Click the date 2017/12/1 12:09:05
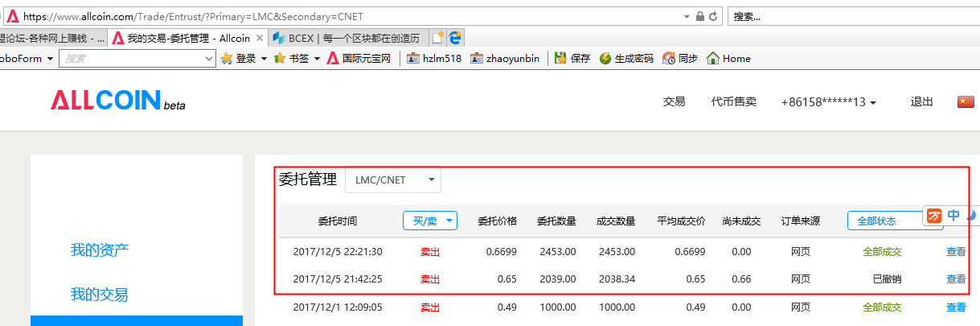 pyautogui.click(x=338, y=307)
